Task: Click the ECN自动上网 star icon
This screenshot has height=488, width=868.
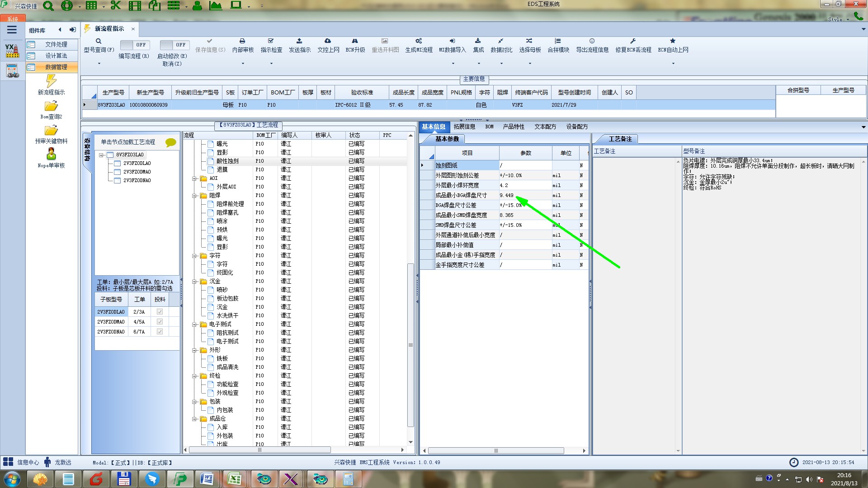Action: [x=673, y=41]
